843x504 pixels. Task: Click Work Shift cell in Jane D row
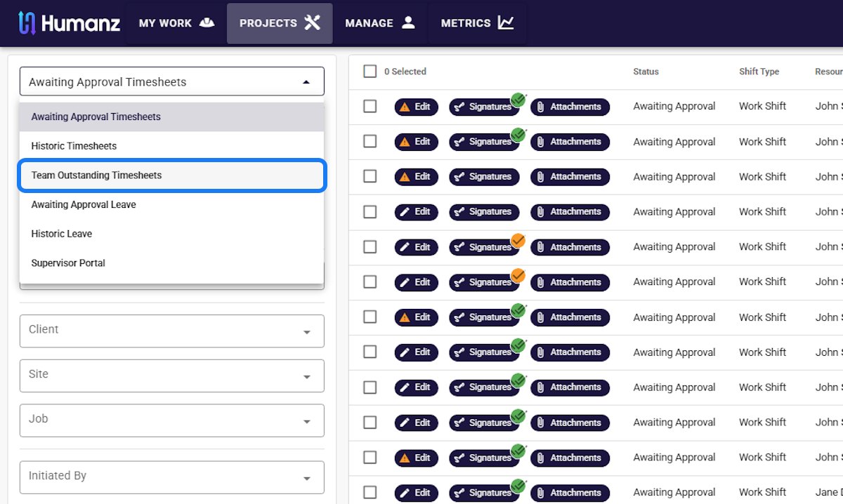coord(762,492)
